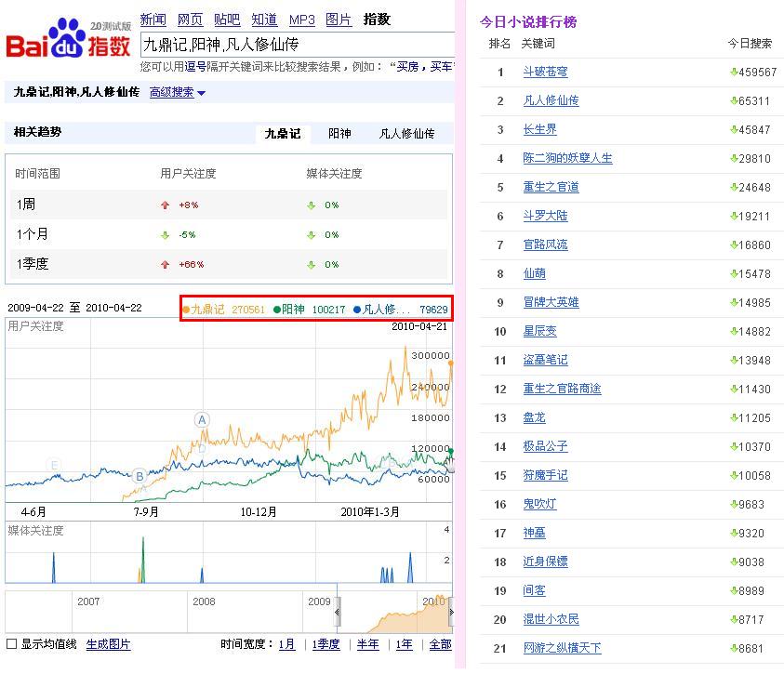
Task: Enable the 显示均值线 checkbox
Action: [x=12, y=644]
